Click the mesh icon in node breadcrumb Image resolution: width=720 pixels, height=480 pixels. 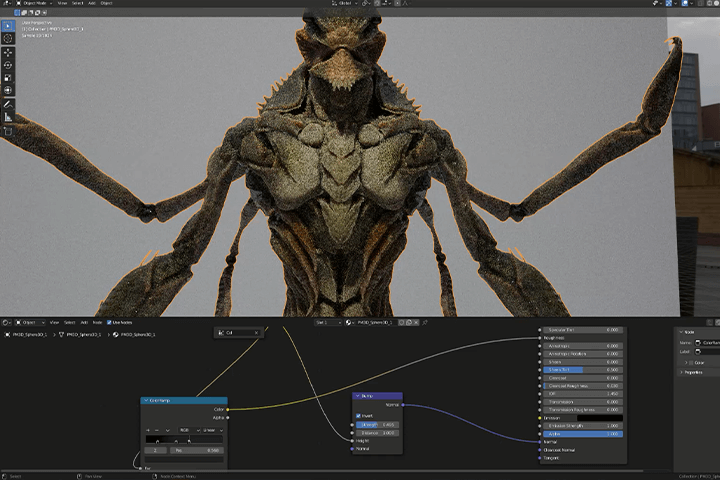point(61,335)
